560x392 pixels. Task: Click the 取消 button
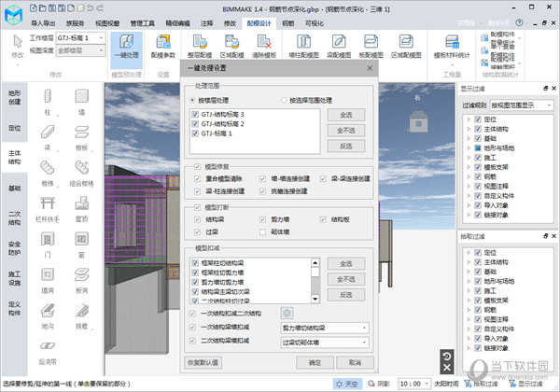(355, 363)
